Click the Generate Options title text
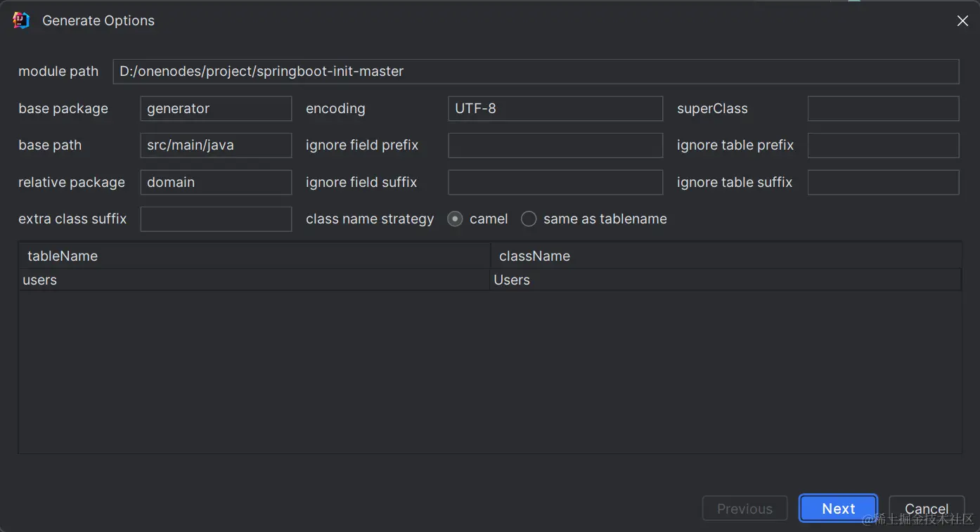Viewport: 980px width, 532px height. [x=98, y=21]
